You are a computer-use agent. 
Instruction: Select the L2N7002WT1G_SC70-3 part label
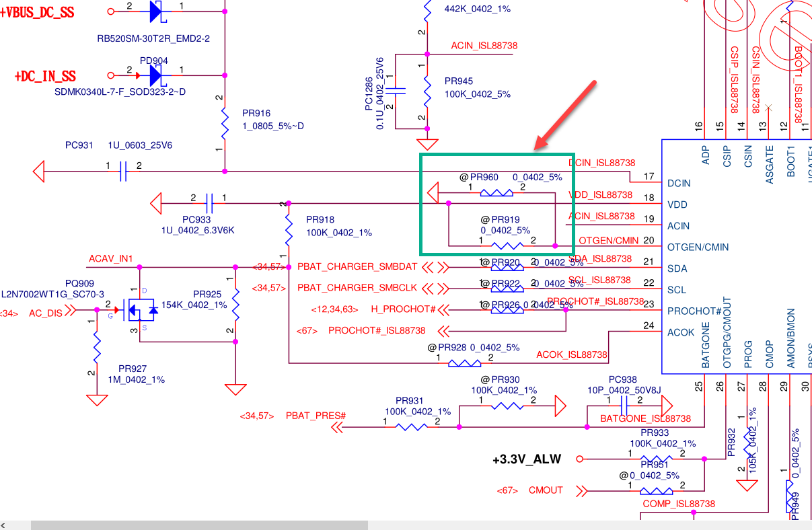pyautogui.click(x=52, y=294)
